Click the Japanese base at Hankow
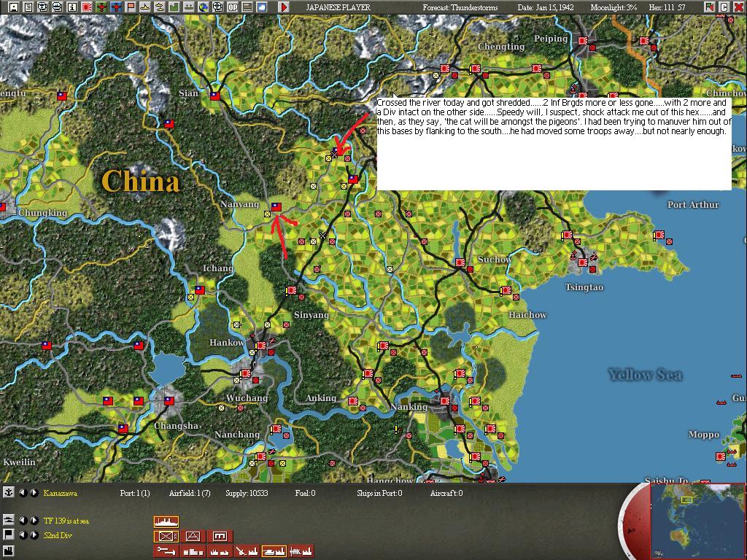 (260, 345)
